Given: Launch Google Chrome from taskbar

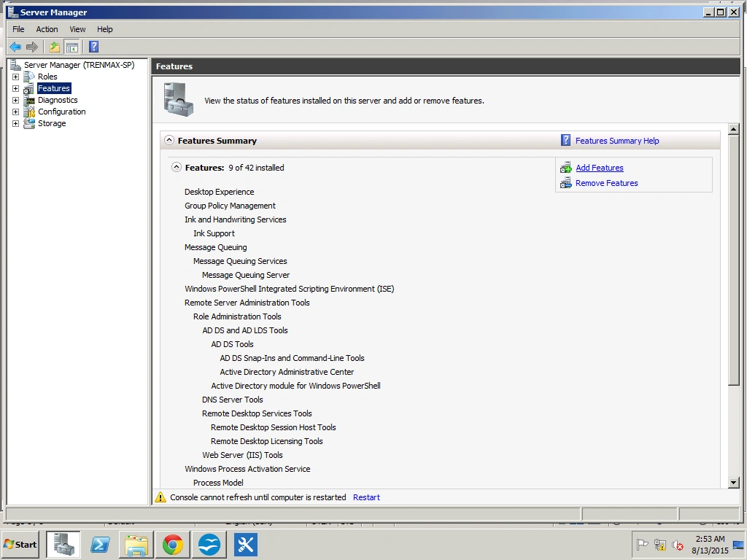Looking at the screenshot, I should [172, 544].
